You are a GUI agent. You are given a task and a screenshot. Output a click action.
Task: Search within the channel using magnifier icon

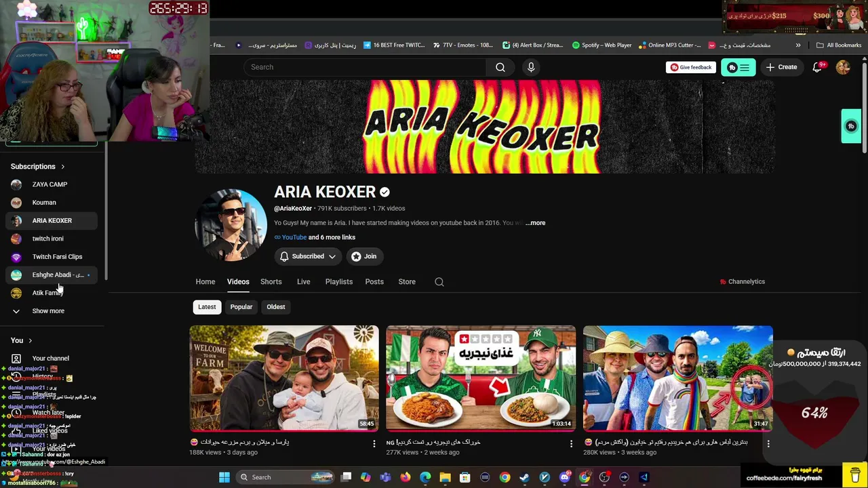439,282
